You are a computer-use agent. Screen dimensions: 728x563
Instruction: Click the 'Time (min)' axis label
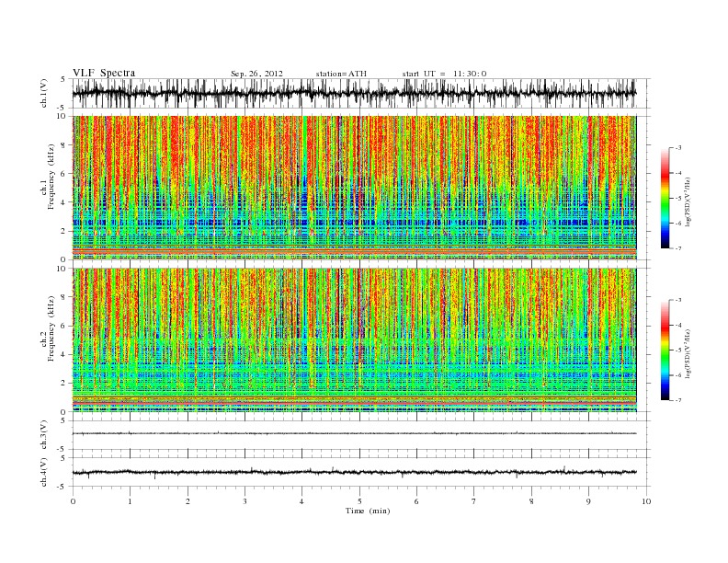(x=368, y=511)
